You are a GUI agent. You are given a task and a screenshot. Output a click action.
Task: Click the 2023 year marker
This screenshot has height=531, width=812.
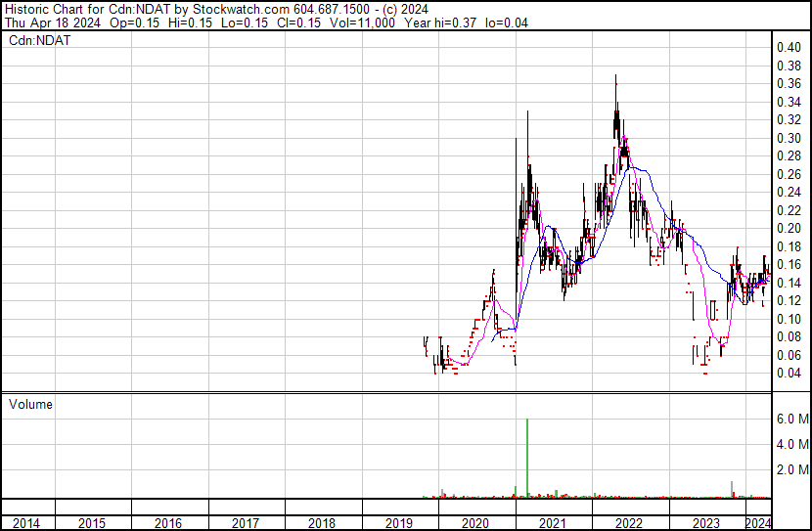tap(706, 523)
